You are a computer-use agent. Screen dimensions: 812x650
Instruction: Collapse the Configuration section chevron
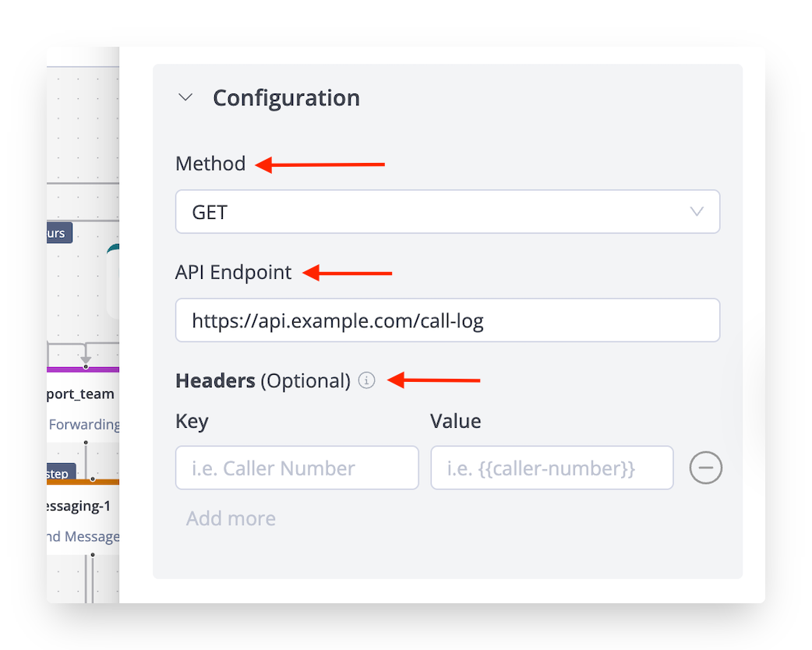pyautogui.click(x=185, y=98)
